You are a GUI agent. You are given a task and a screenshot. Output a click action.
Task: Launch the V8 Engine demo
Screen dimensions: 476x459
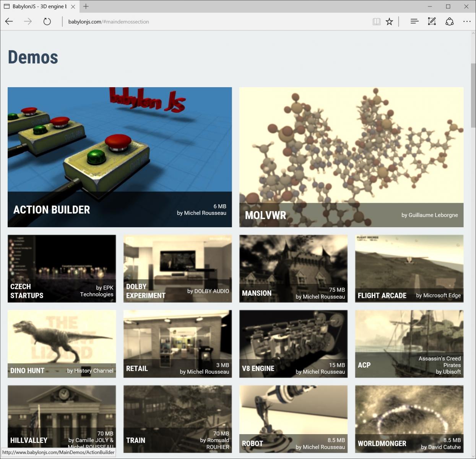point(293,344)
